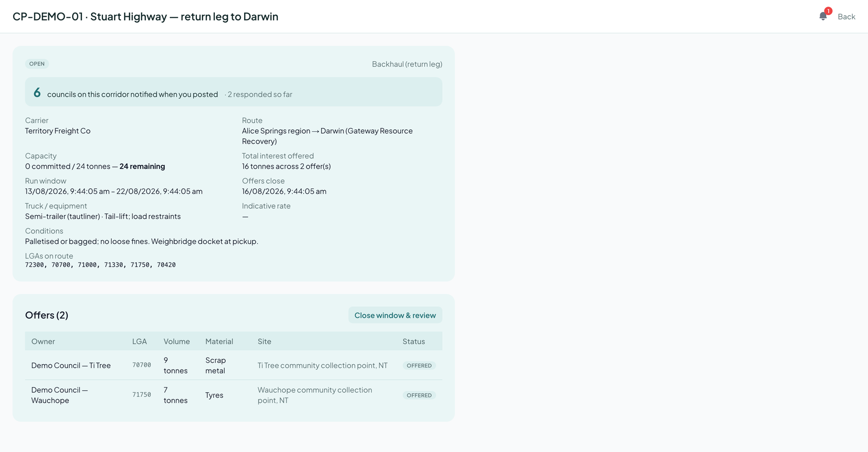Image resolution: width=868 pixels, height=452 pixels.
Task: Click the Offers (2) heading
Action: pyautogui.click(x=47, y=315)
